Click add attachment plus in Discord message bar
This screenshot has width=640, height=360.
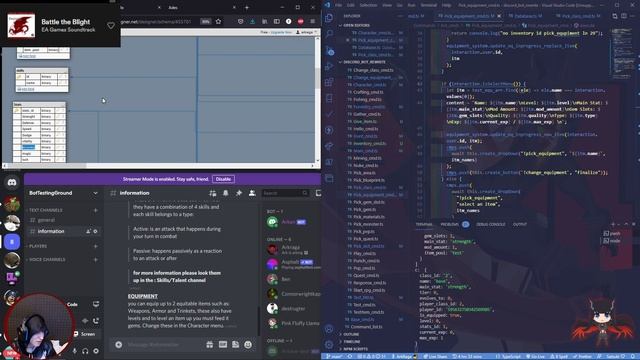tap(118, 345)
